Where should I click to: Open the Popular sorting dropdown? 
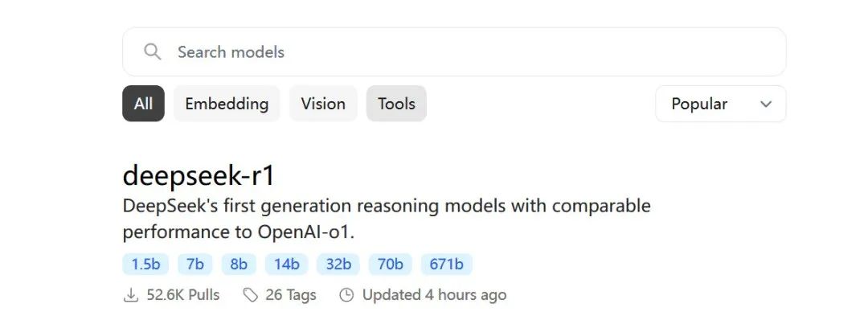tap(720, 104)
